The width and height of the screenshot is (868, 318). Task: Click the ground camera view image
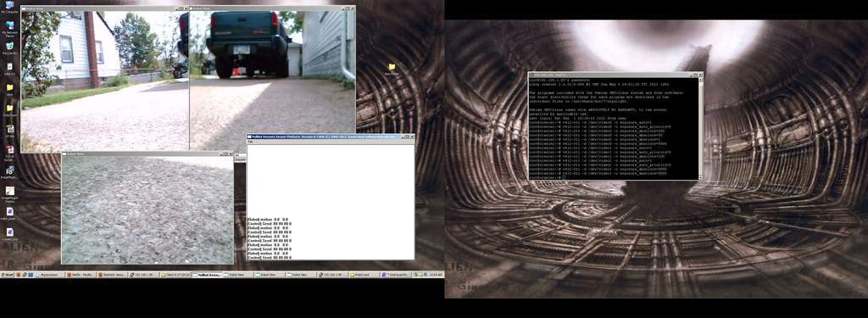(x=147, y=210)
